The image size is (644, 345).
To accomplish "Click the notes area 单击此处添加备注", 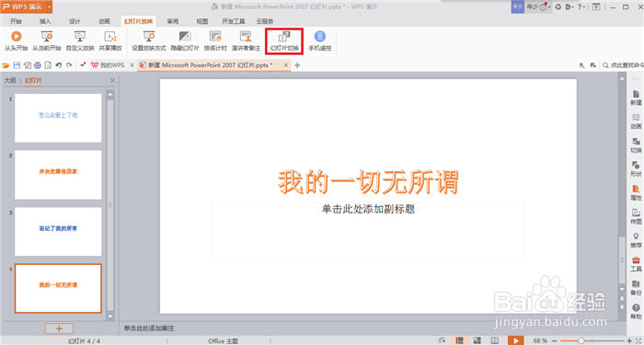I will 149,328.
